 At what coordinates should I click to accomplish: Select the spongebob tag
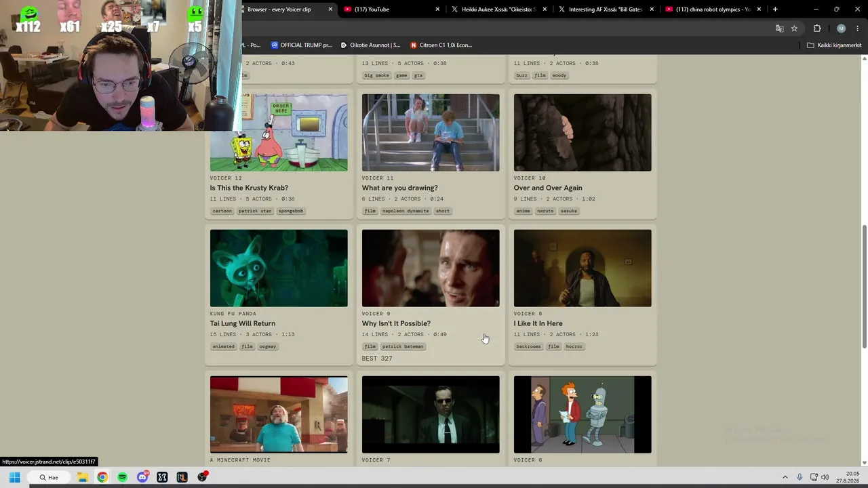pos(291,211)
